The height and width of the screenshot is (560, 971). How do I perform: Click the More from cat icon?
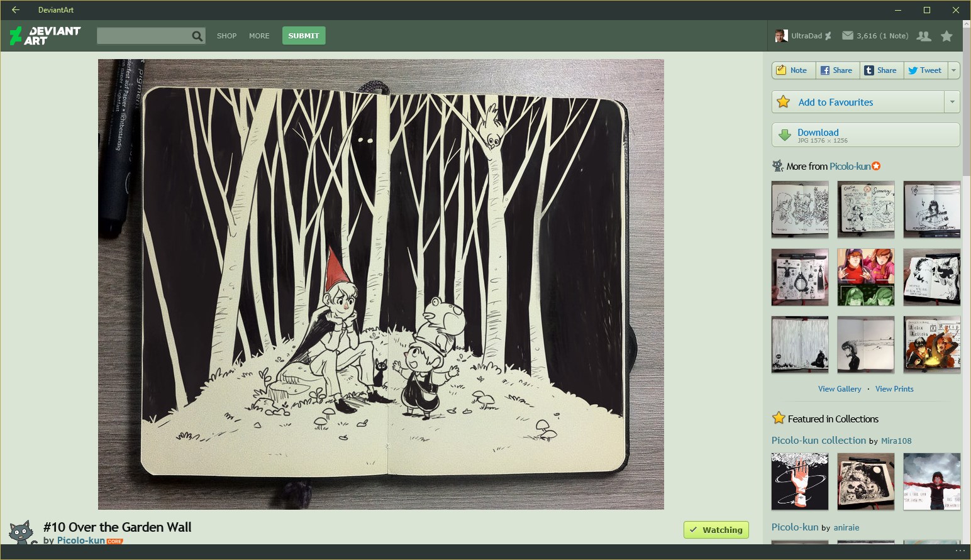coord(778,166)
